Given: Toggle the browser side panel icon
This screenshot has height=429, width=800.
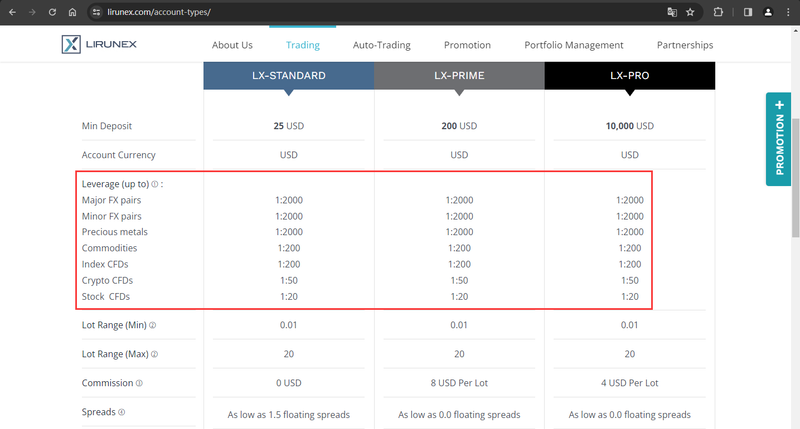Looking at the screenshot, I should pyautogui.click(x=748, y=12).
